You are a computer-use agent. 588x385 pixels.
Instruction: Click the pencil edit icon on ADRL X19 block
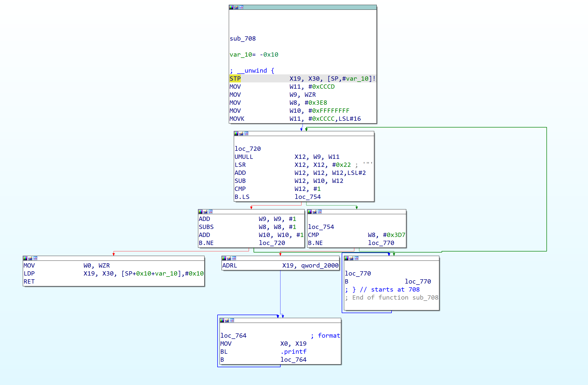pos(229,258)
